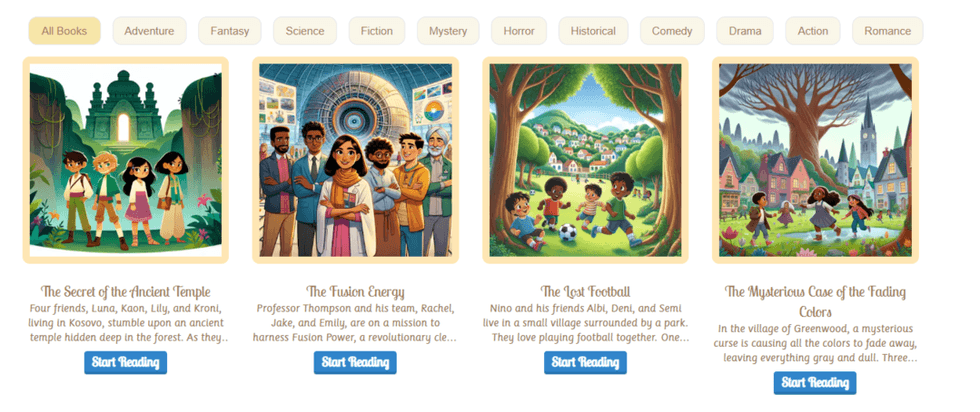Viewport: 980px width, 412px height.
Task: Start Reading The Lost Football
Action: [x=585, y=363]
